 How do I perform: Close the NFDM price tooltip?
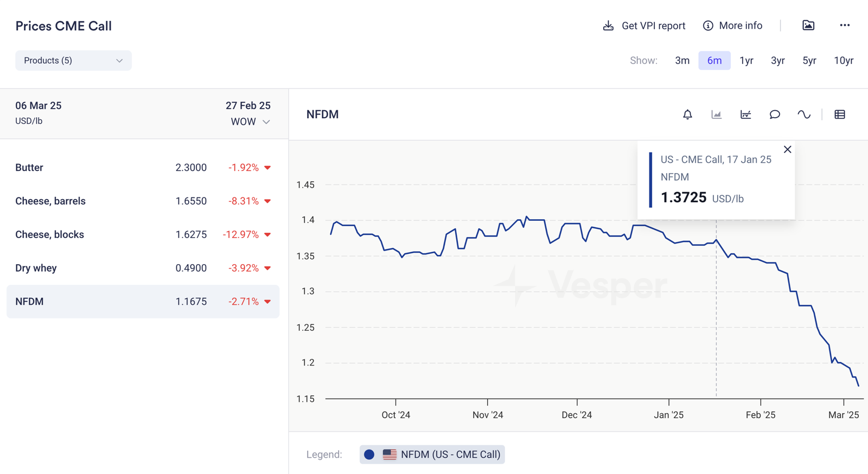(x=788, y=150)
